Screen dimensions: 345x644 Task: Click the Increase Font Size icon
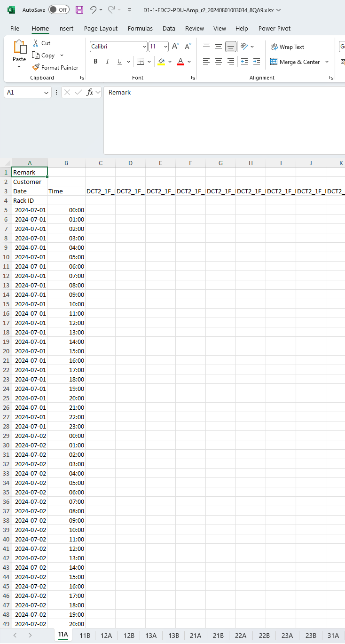click(175, 47)
